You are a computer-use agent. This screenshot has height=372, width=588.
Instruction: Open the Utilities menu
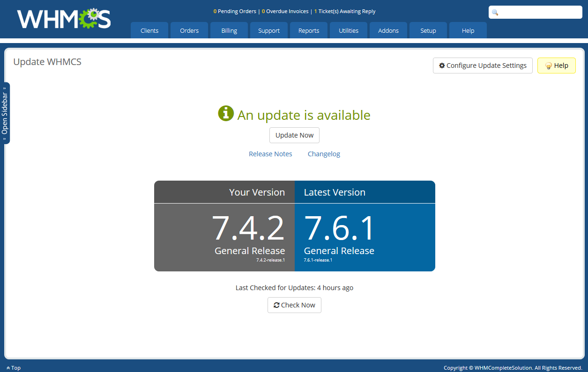pyautogui.click(x=349, y=30)
